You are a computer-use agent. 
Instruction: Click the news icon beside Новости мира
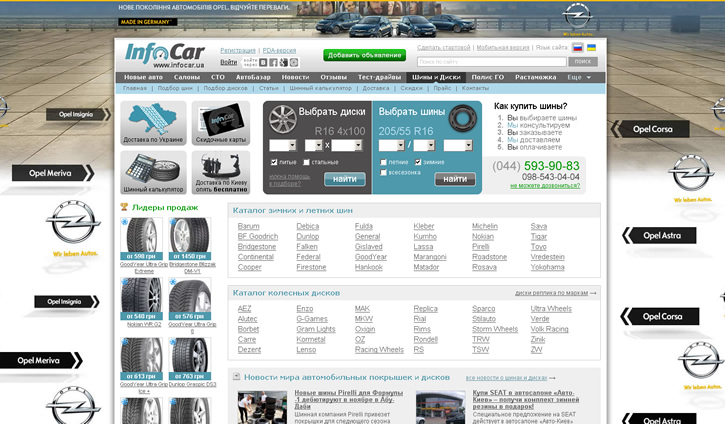(236, 377)
